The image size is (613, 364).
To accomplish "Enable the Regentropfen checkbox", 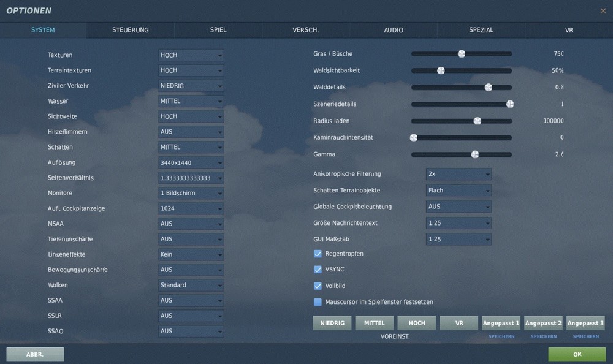I will pyautogui.click(x=318, y=253).
